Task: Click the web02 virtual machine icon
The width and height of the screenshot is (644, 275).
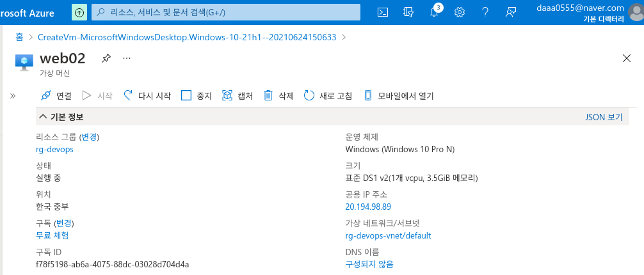Action: (x=24, y=62)
